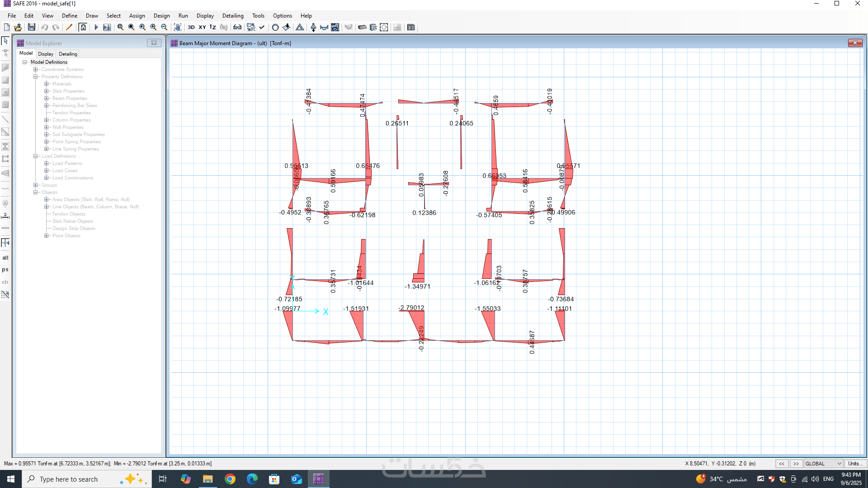Viewport: 868px width, 488px height.
Task: Switch to 3D view
Action: click(x=191, y=27)
